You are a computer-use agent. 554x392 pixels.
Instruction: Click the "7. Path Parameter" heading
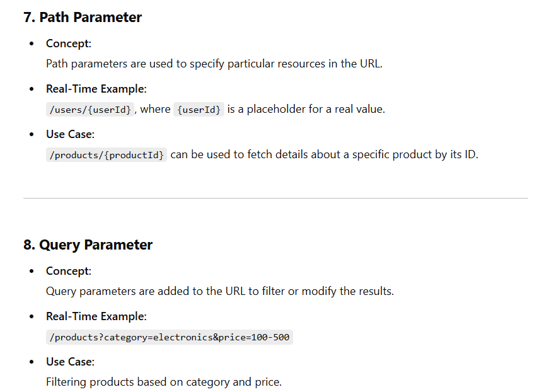point(83,18)
